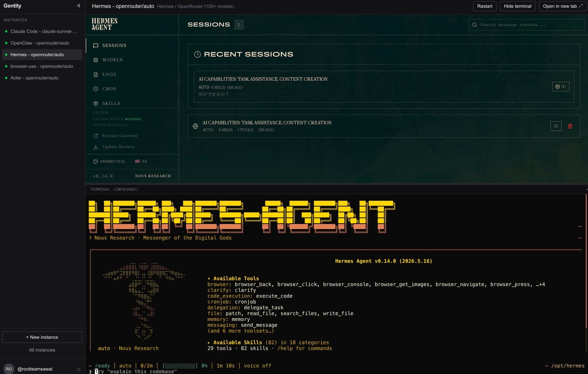The width and height of the screenshot is (588, 374).
Task: Click the Hermes Agent v0.14.0 terminal heading
Action: (x=384, y=261)
